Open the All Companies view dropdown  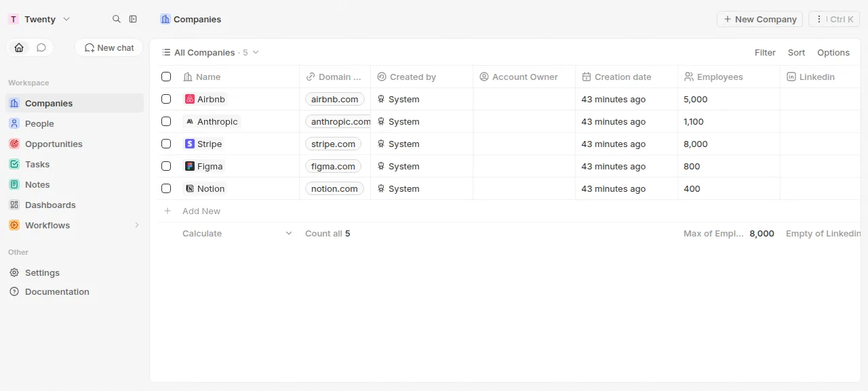210,52
